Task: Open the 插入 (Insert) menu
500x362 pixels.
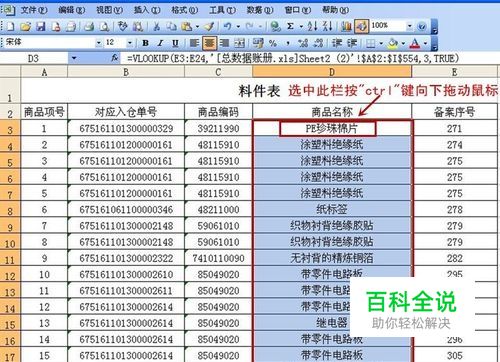Action: (x=147, y=10)
